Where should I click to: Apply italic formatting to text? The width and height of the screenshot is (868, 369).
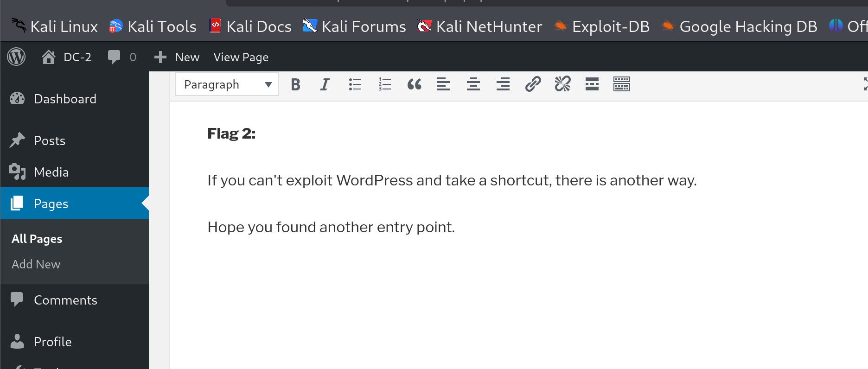pyautogui.click(x=325, y=84)
